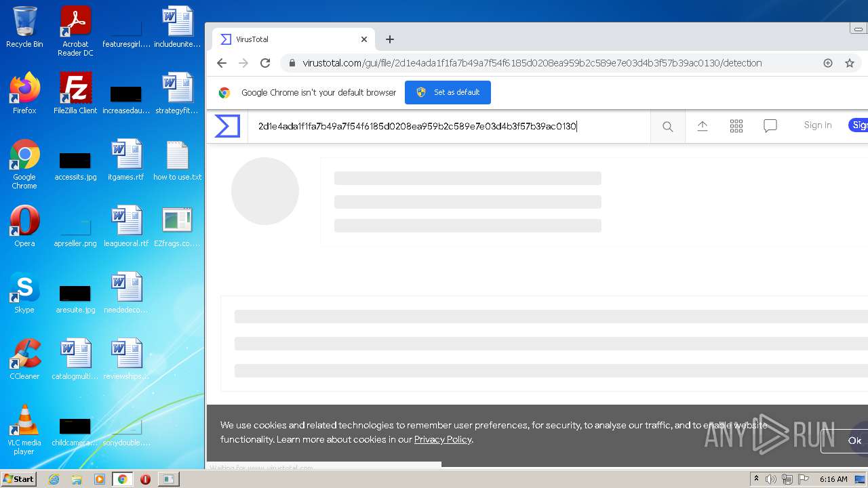The height and width of the screenshot is (488, 868).
Task: Open Action Center flag icon
Action: [x=804, y=479]
